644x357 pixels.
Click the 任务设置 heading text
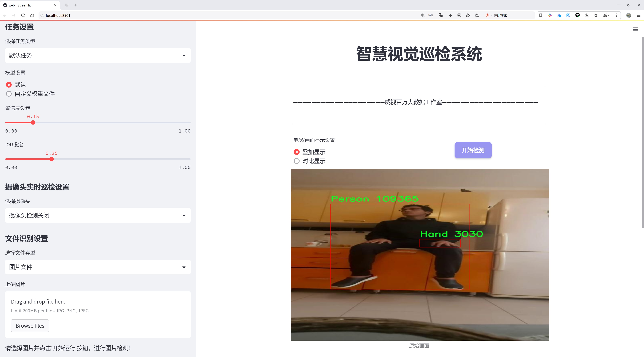(x=19, y=27)
